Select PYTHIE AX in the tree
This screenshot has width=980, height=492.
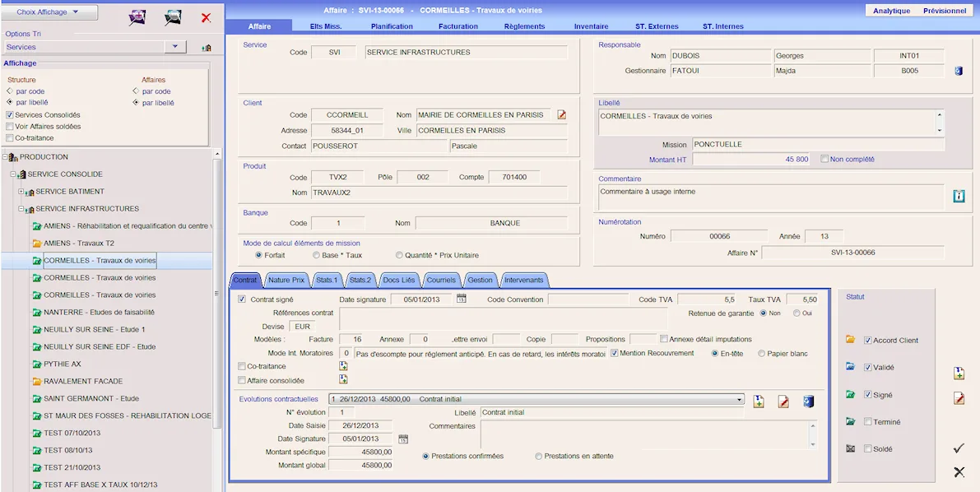coord(63,364)
